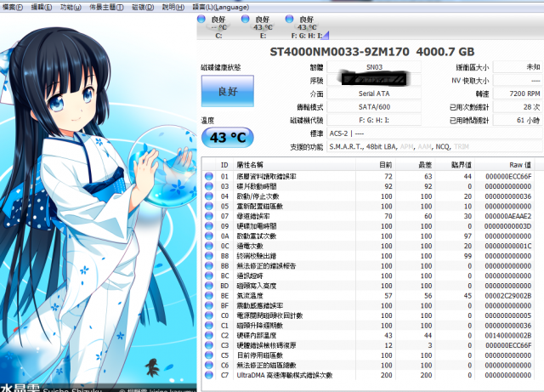Click the E: drive health status orb

pyautogui.click(x=246, y=19)
